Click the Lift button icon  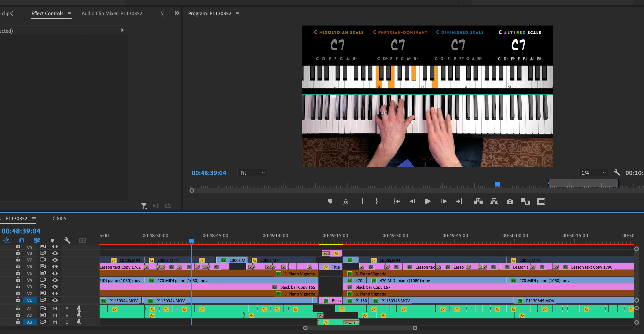click(478, 201)
